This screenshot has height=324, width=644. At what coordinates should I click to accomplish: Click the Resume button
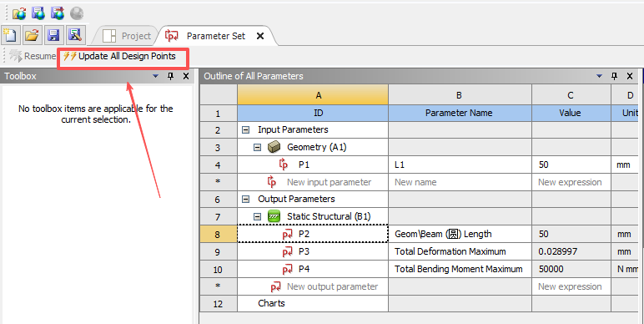33,56
